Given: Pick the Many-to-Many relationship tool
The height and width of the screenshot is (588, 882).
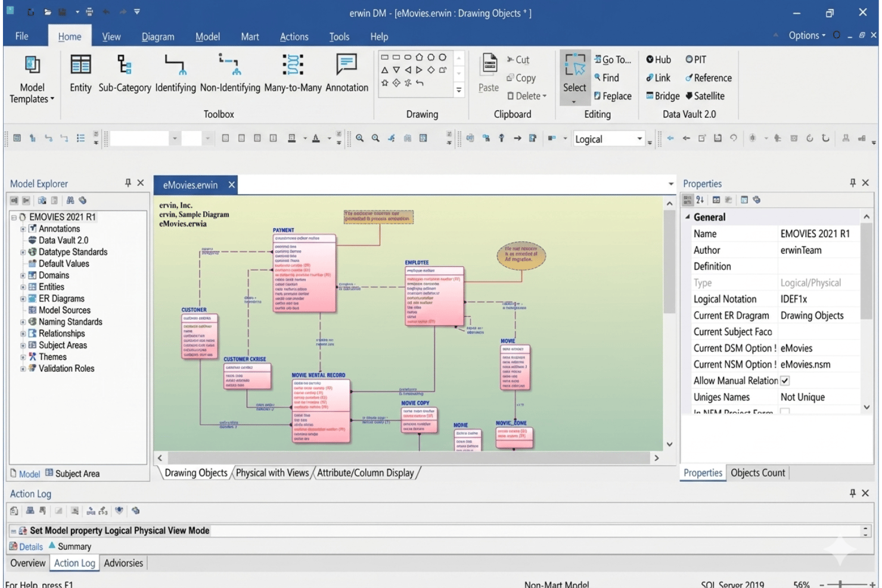Looking at the screenshot, I should coord(293,74).
